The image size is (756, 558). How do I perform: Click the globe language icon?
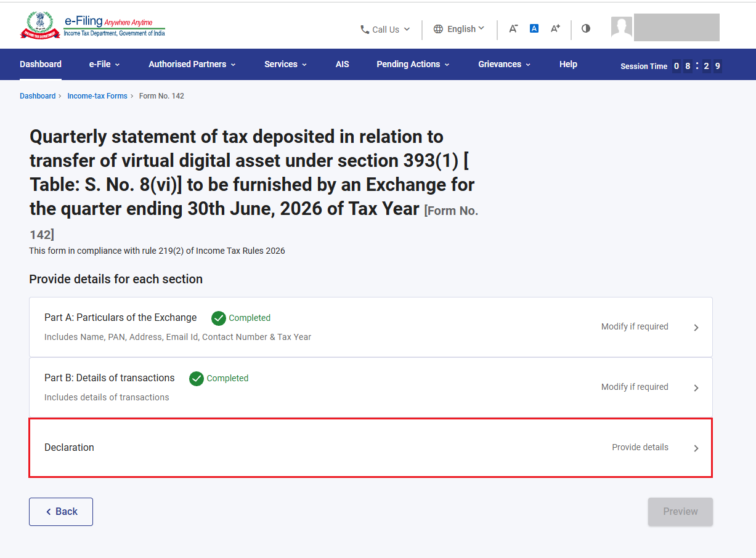(x=438, y=29)
